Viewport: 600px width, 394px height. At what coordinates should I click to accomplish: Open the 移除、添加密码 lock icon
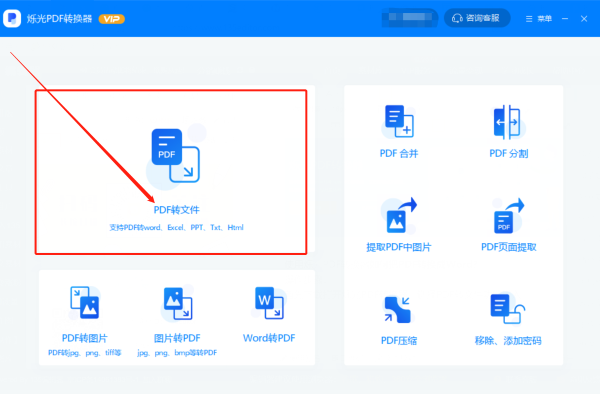coord(508,309)
